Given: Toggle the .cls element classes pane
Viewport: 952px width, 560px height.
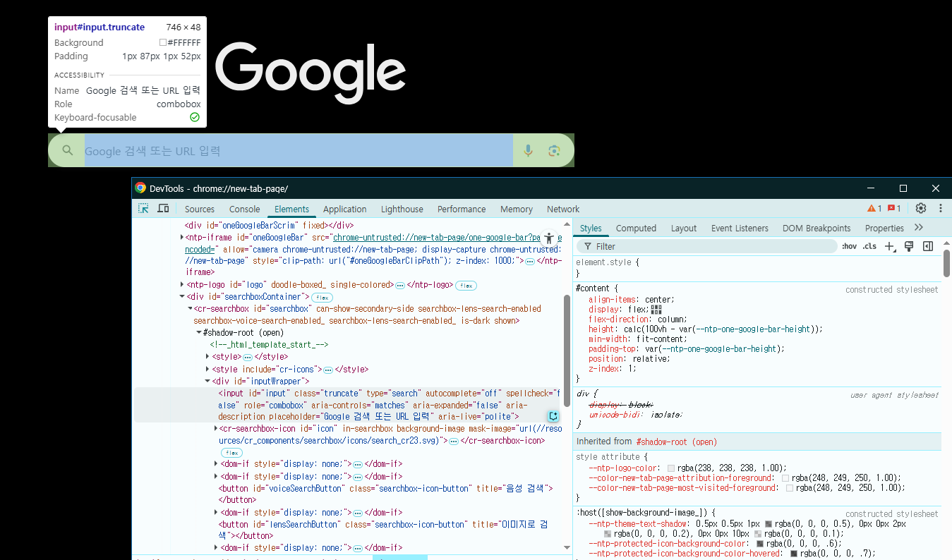Looking at the screenshot, I should (x=869, y=246).
